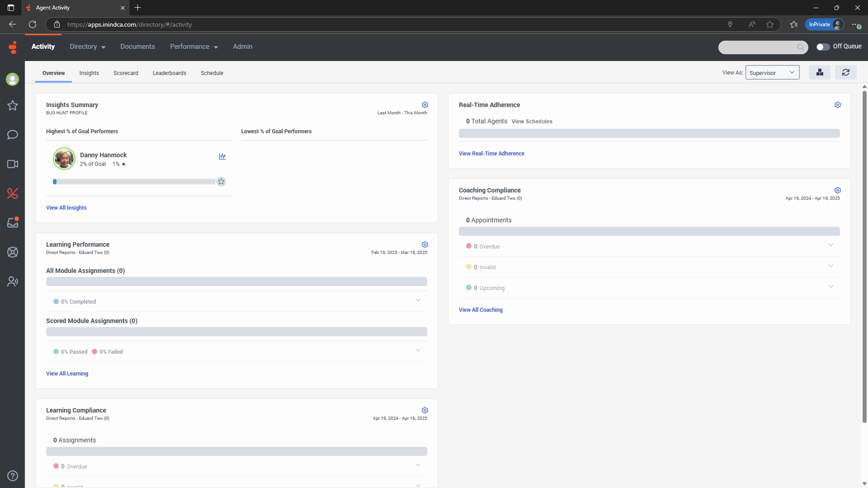Viewport: 868px width, 488px height.
Task: Switch to the Scorecard tab
Action: 126,73
